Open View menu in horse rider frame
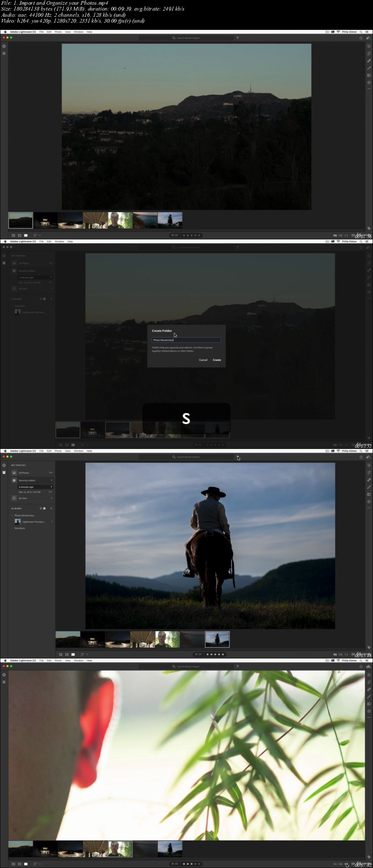 pos(68,451)
